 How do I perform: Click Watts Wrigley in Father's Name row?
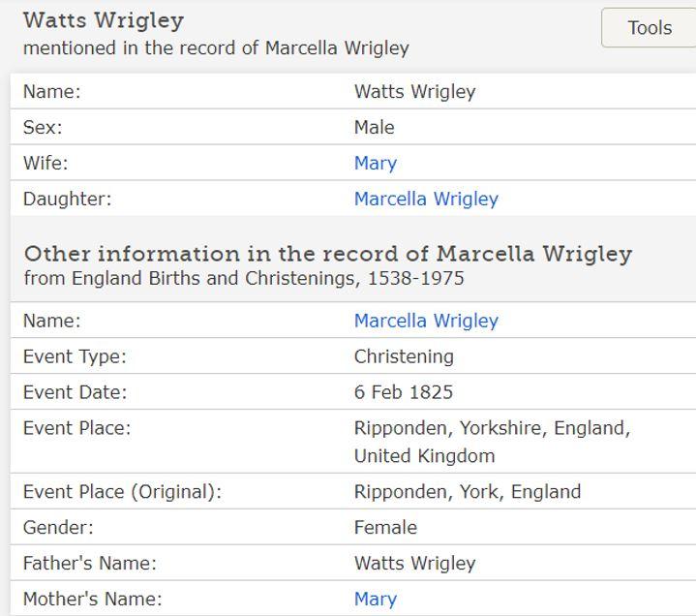414,563
